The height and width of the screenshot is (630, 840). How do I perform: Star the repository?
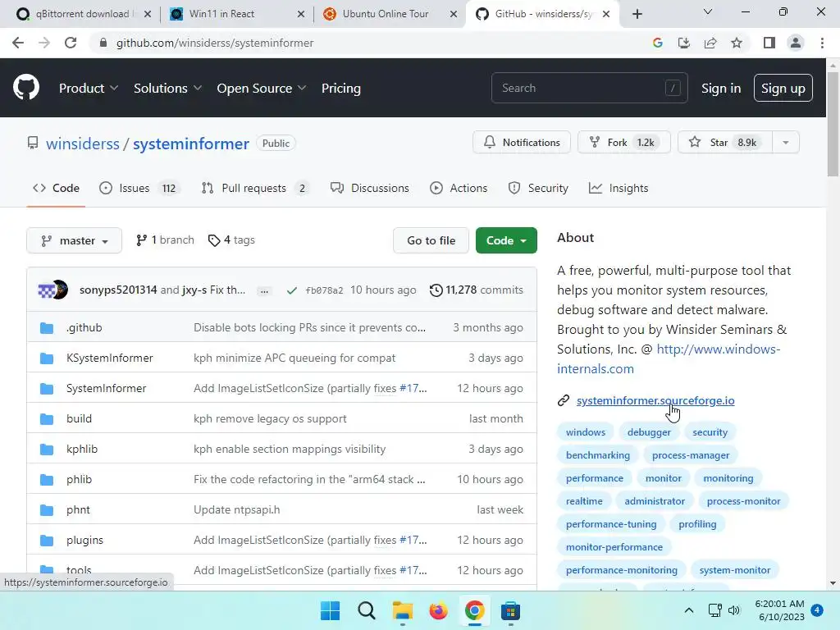click(x=725, y=143)
